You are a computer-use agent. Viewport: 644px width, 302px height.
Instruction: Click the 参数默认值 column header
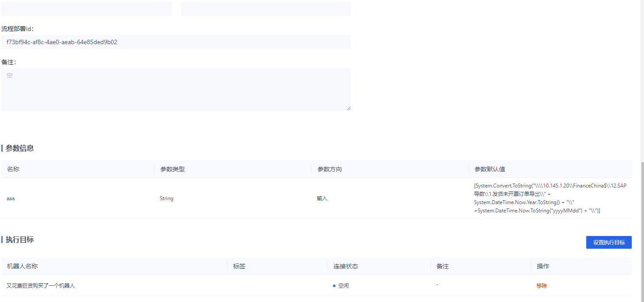coord(490,169)
